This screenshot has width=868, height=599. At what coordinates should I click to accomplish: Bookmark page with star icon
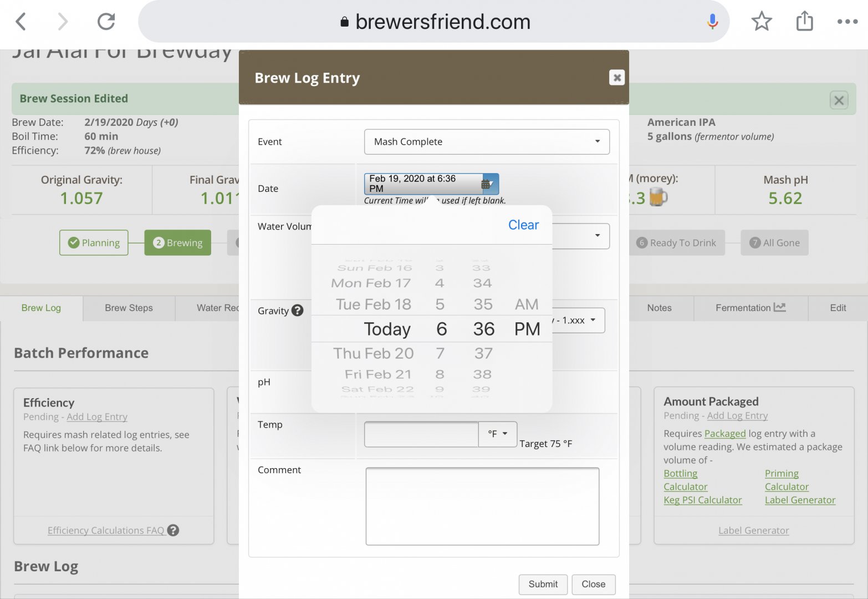[x=762, y=22]
